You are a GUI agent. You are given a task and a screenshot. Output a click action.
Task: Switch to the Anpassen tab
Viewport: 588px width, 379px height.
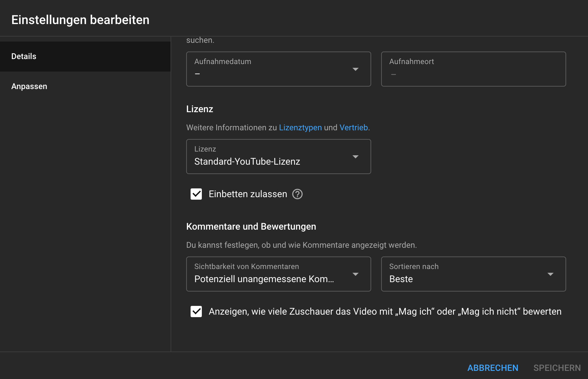point(29,86)
